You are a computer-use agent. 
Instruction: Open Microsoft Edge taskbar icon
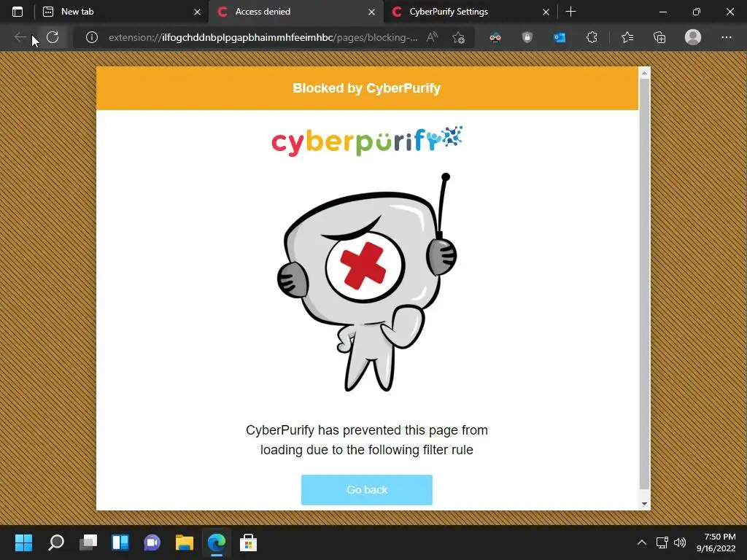[216, 542]
